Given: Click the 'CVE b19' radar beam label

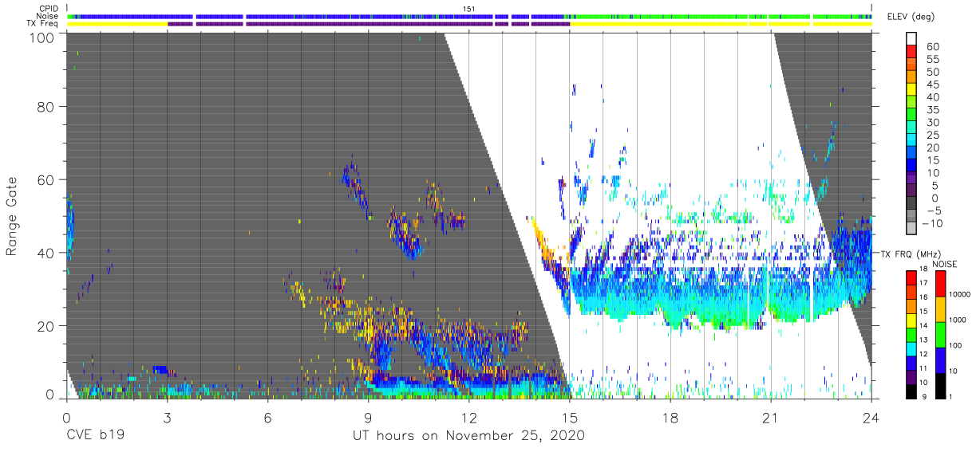Looking at the screenshot, I should pyautogui.click(x=95, y=436).
